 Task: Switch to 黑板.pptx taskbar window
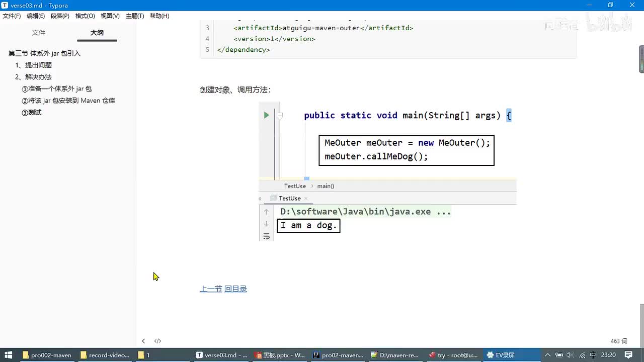(x=280, y=355)
